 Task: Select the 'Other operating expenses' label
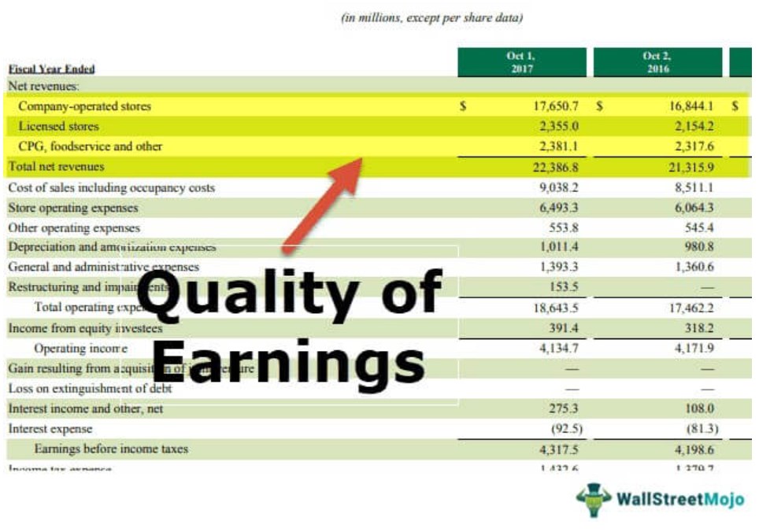[x=74, y=227]
